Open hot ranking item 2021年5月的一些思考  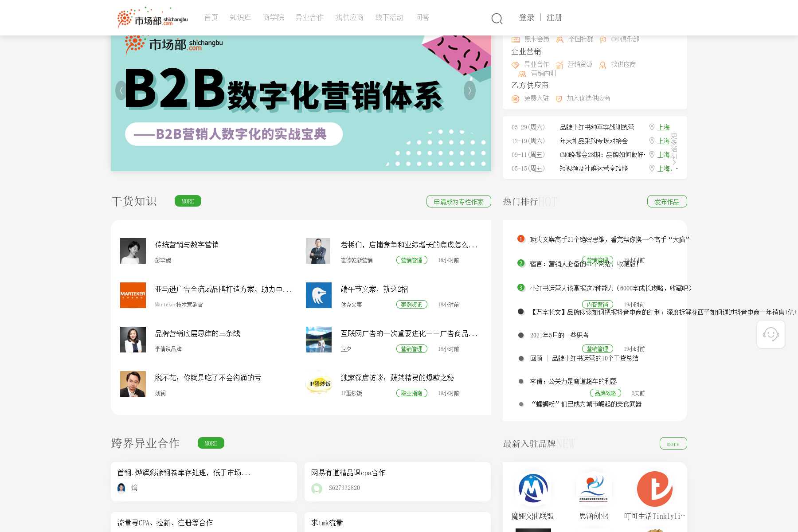pos(559,335)
